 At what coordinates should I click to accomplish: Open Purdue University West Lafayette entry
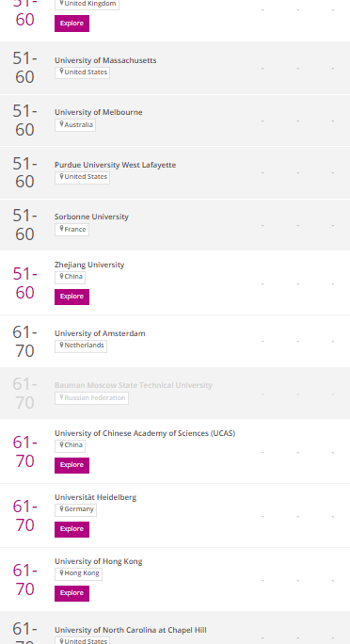(x=116, y=165)
